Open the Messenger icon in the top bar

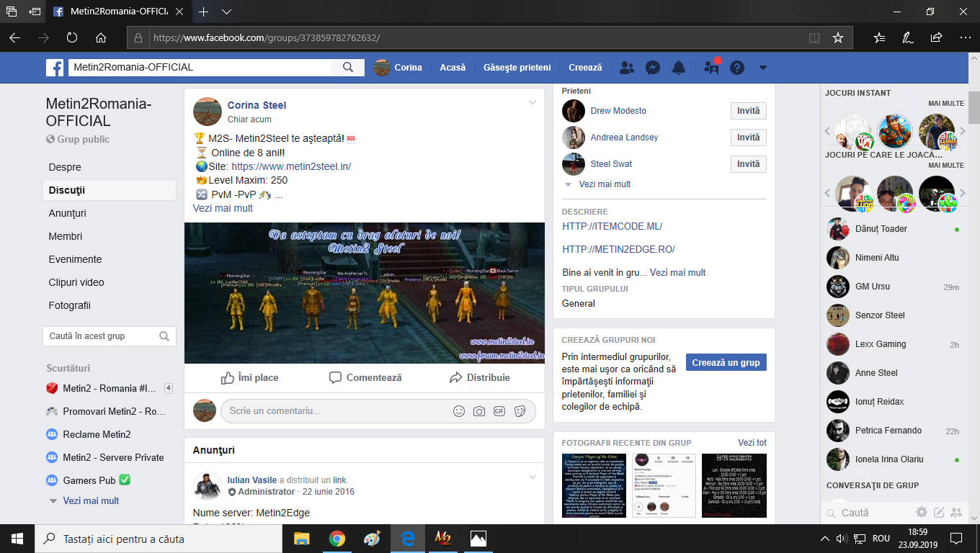coord(653,68)
